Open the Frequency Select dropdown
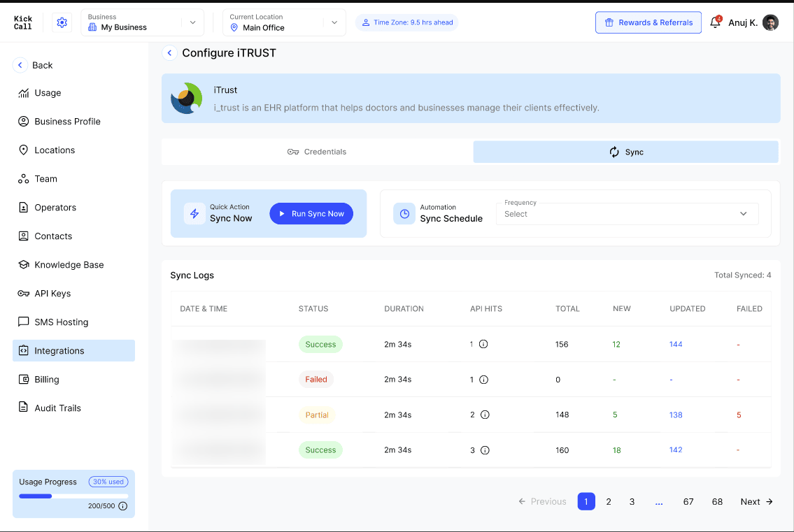Screen dimensions: 794x532 click(627, 214)
